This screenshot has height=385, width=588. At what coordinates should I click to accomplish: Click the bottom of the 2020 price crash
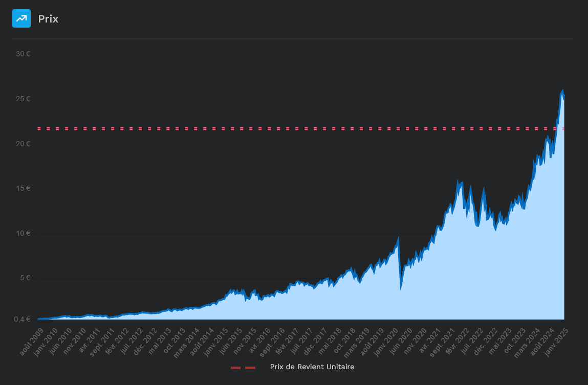coord(401,289)
